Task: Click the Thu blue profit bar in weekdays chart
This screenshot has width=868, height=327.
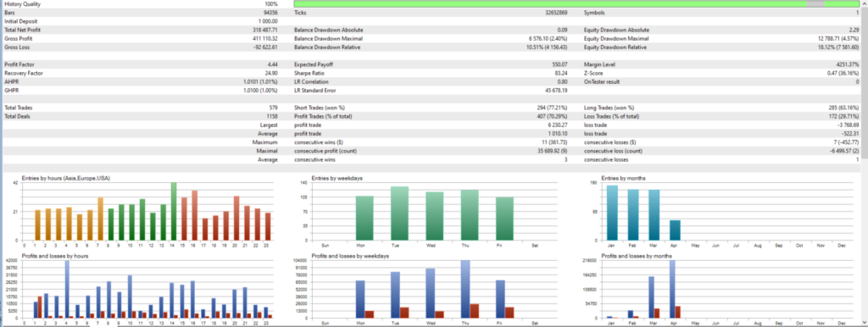Action: pyautogui.click(x=465, y=289)
